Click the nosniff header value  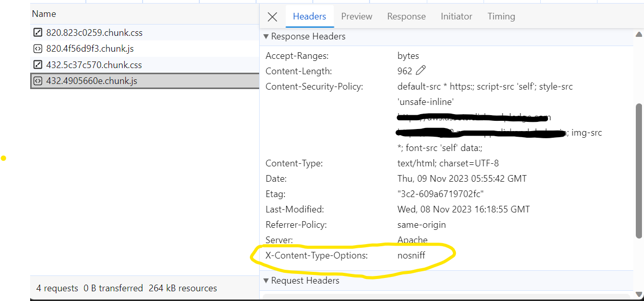click(411, 255)
